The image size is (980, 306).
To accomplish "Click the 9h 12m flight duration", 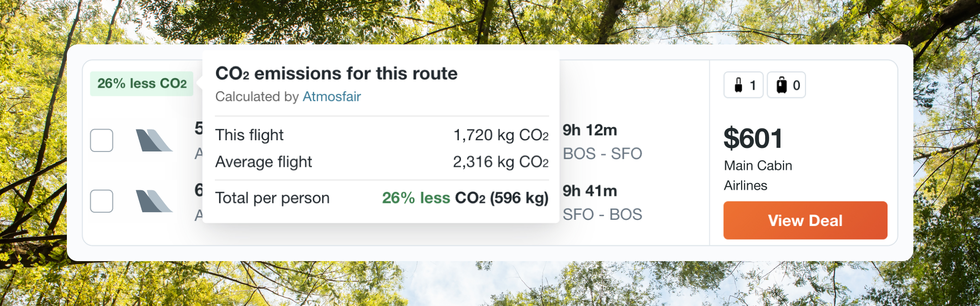I will click(x=590, y=130).
